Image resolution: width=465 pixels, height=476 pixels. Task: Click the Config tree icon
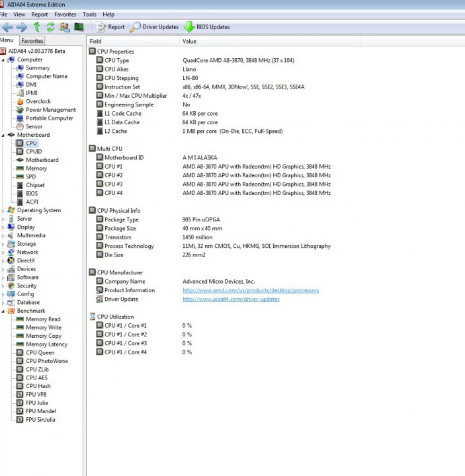pos(11,294)
